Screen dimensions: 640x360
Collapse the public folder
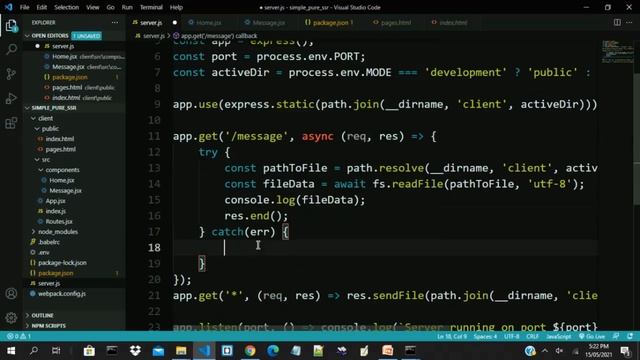tap(37, 129)
